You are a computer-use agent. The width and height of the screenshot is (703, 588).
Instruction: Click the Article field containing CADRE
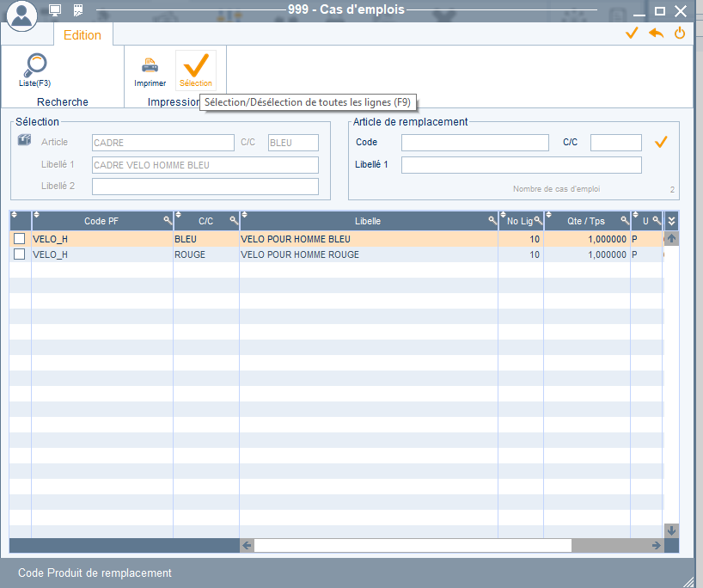(162, 143)
